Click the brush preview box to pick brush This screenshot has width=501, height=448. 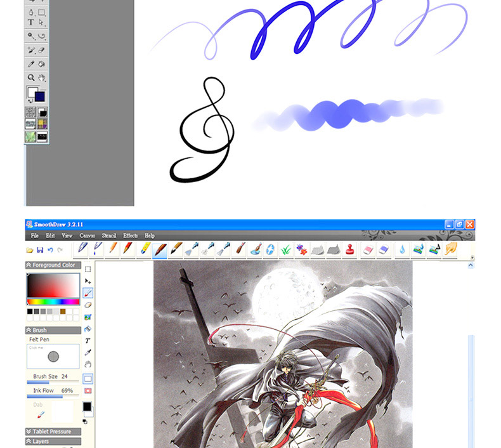pyautogui.click(x=53, y=356)
